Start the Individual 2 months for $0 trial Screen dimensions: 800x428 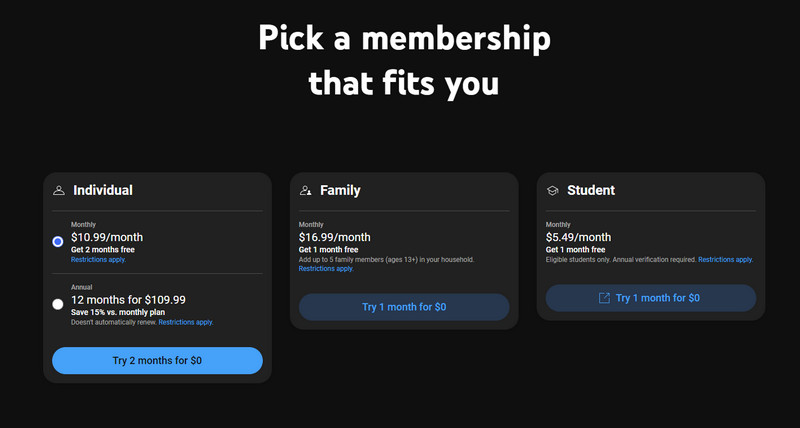[x=157, y=361]
